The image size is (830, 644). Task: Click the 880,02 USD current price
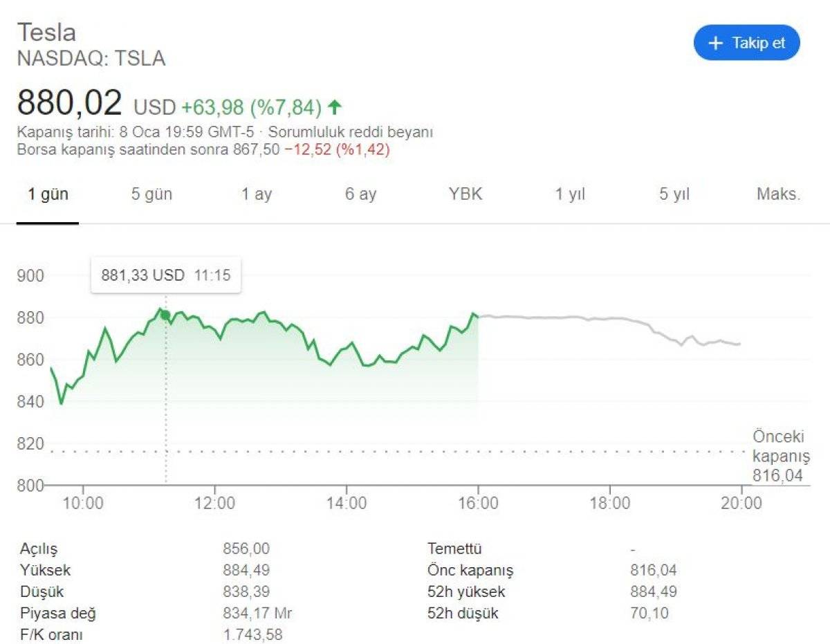tap(67, 102)
